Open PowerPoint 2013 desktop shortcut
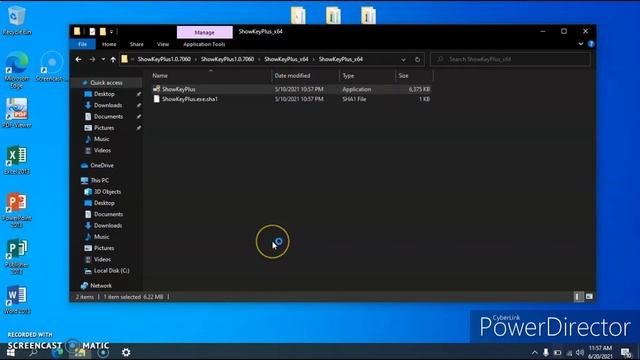 click(17, 210)
